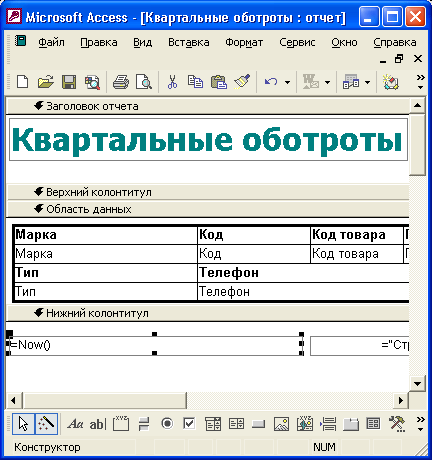Select the Text Box (ab|) tool
Viewport: 432px width, 460px height.
point(97,424)
